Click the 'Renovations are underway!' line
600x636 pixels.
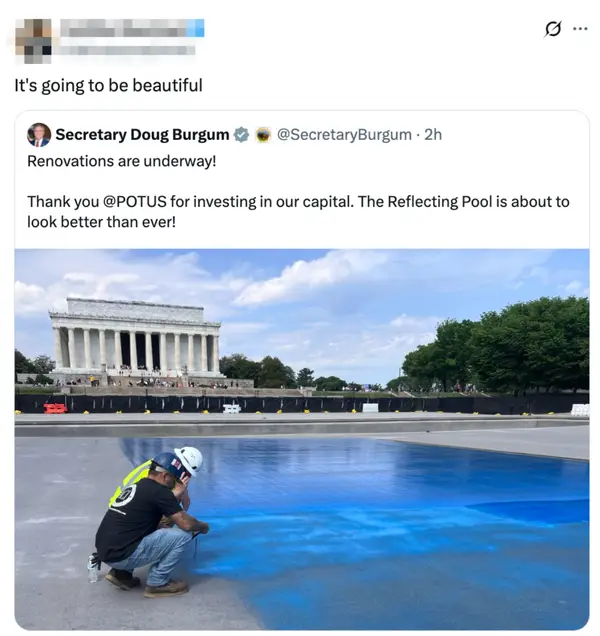[122, 161]
